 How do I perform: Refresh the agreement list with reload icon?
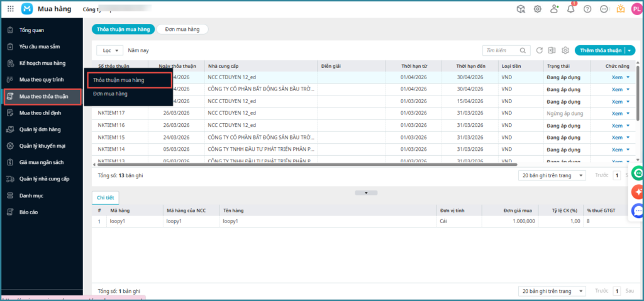539,50
